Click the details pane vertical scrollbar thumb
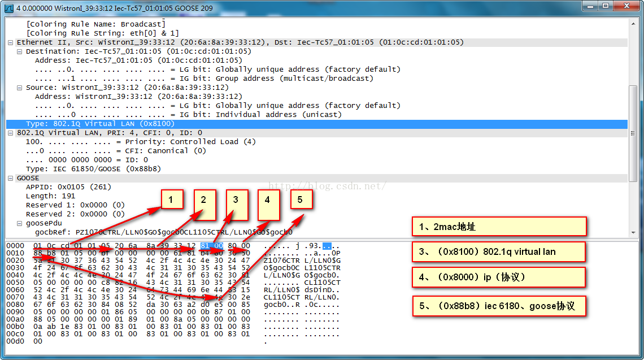Viewport: 644px width, 360px height. click(633, 133)
